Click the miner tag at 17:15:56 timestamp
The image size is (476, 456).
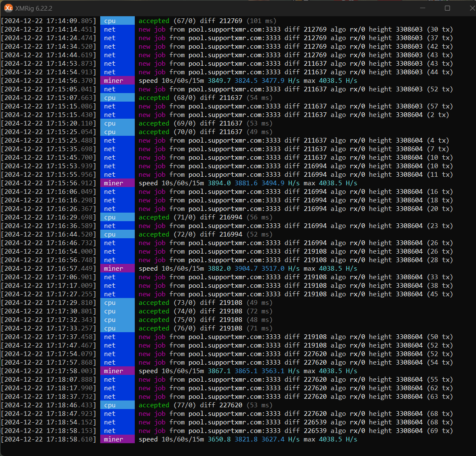coord(113,183)
